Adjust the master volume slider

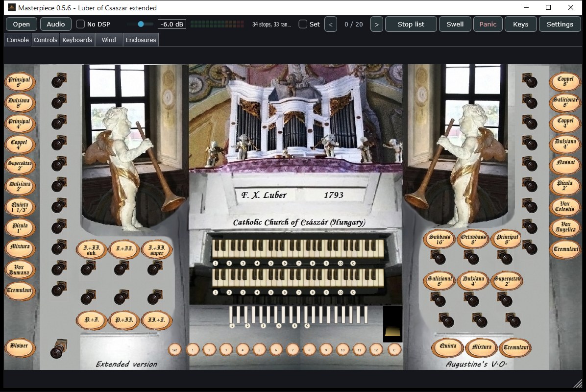[x=141, y=24]
